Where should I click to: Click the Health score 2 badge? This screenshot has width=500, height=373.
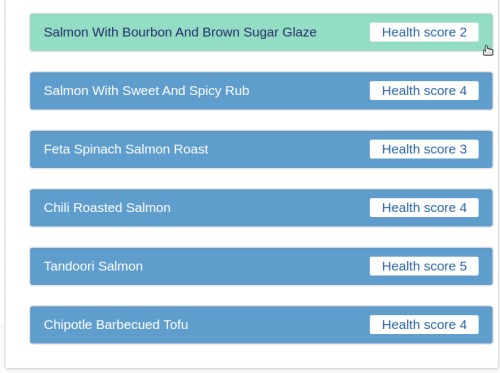point(424,32)
